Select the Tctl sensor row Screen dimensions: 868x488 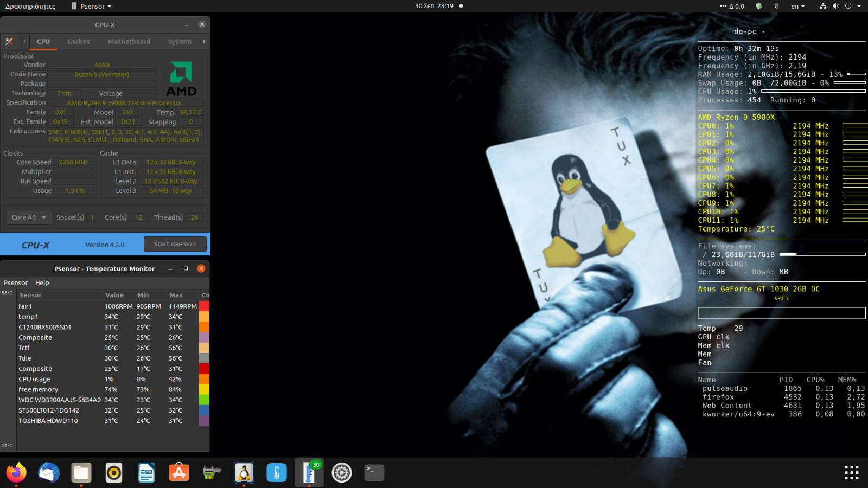click(x=113, y=348)
